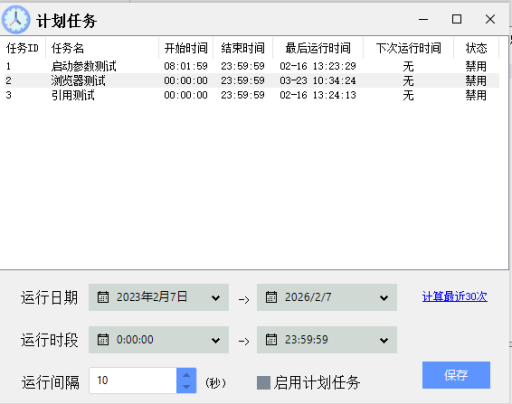Click the 开始时间 column header

point(186,48)
